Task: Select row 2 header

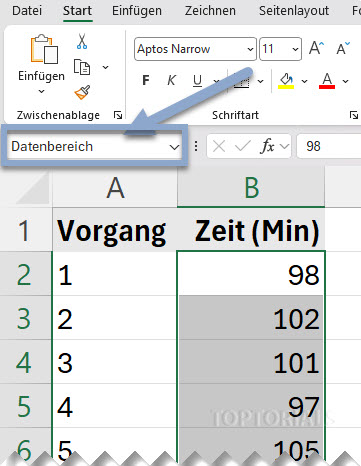Action: pos(26,274)
